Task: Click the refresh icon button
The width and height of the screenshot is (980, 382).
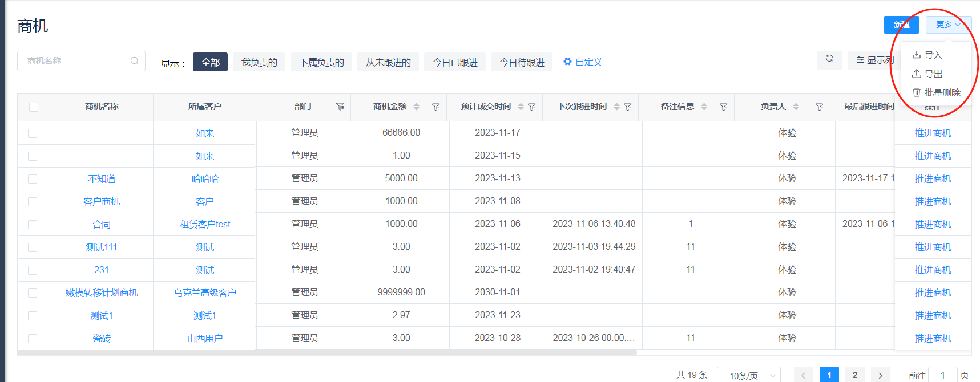Action: point(829,59)
